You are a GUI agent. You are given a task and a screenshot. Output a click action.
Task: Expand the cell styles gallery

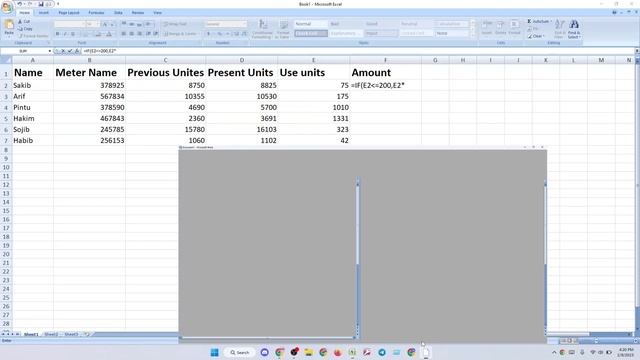point(473,36)
